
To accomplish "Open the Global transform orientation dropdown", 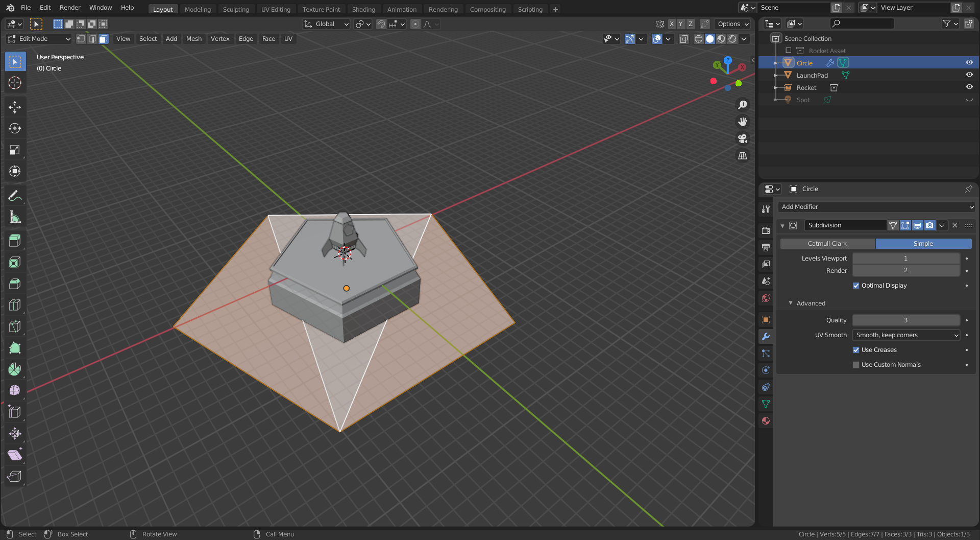I will click(326, 24).
